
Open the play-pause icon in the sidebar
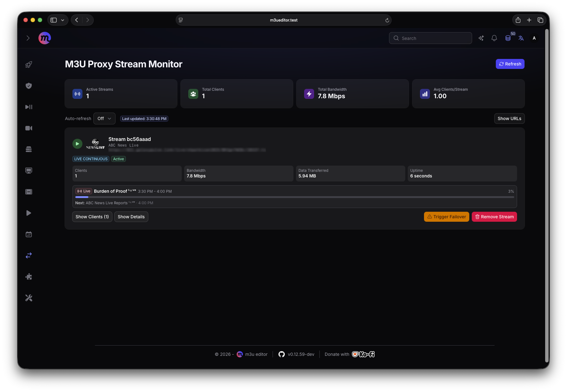29,107
